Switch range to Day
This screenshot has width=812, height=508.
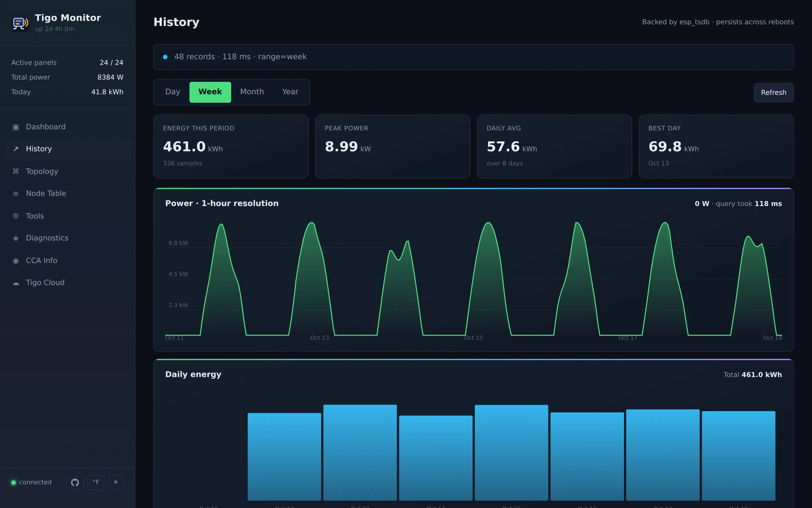tap(173, 92)
